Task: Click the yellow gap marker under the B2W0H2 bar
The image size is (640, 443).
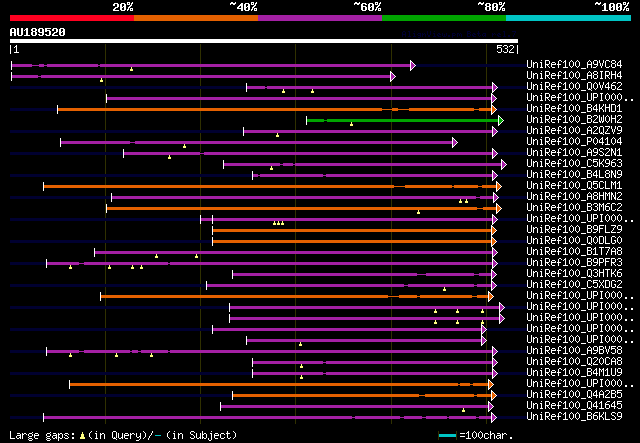Action: tap(351, 124)
